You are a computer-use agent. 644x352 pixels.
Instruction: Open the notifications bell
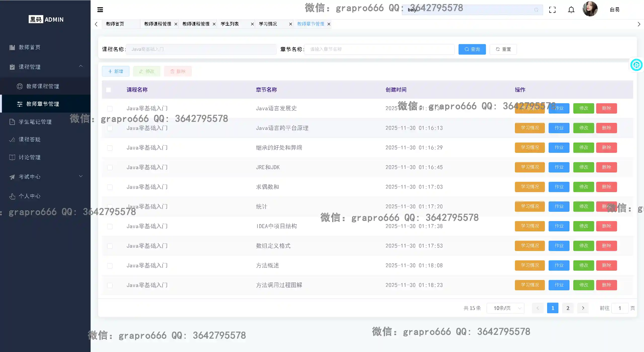coord(571,10)
